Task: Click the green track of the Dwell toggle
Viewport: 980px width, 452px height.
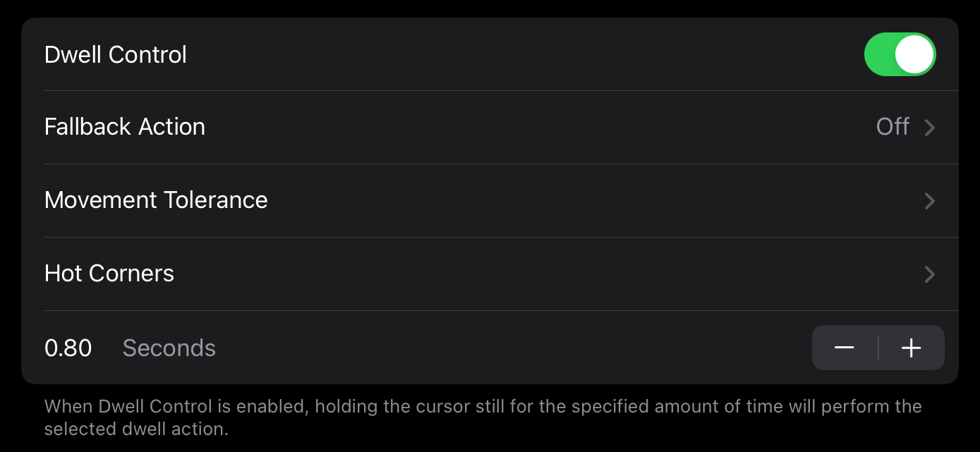Action: tap(880, 54)
